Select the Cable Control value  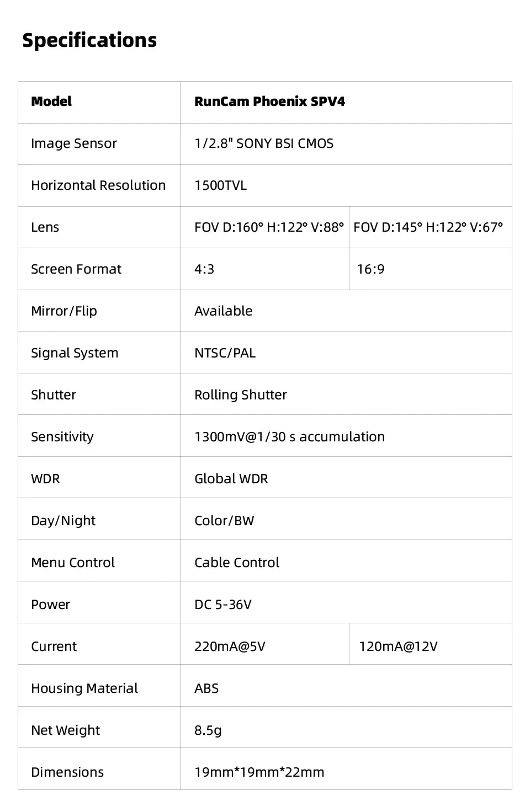(237, 563)
